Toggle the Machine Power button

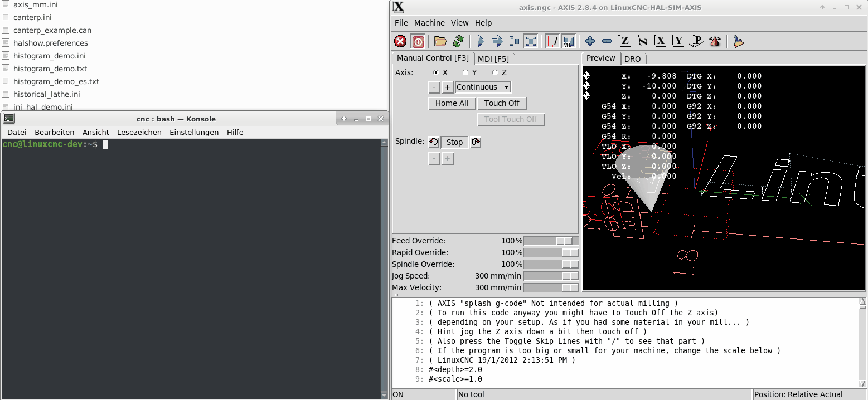pyautogui.click(x=418, y=41)
